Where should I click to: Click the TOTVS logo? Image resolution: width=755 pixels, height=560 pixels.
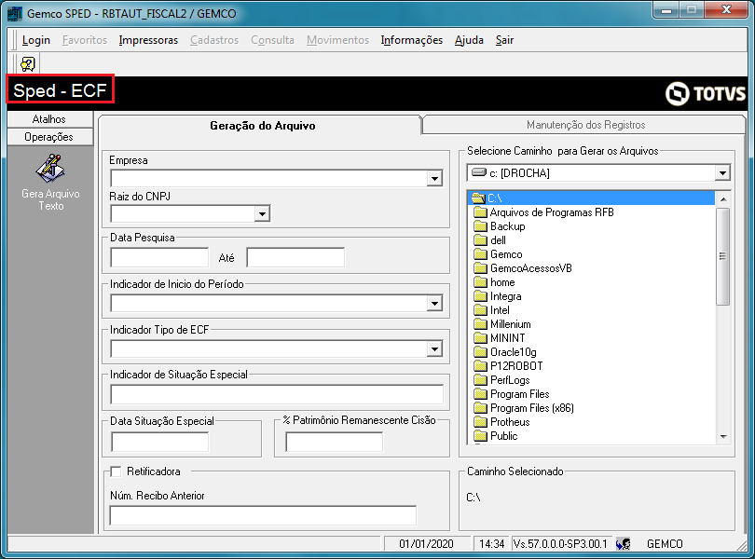706,93
